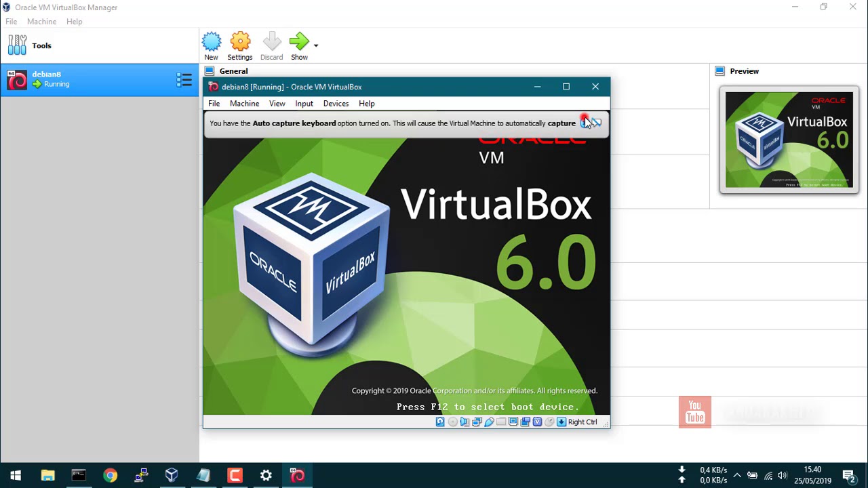Click the green Show arrow button

click(299, 46)
